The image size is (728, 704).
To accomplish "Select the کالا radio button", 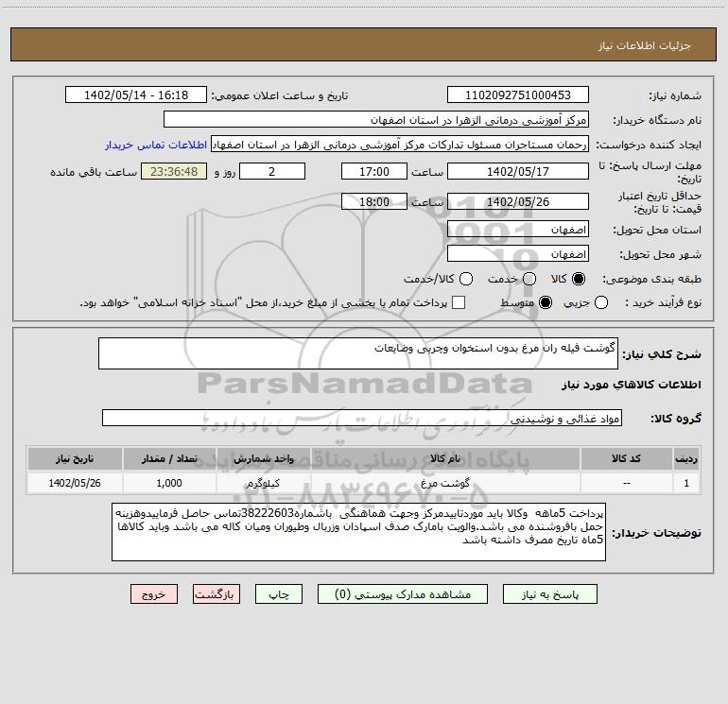I will click(579, 279).
